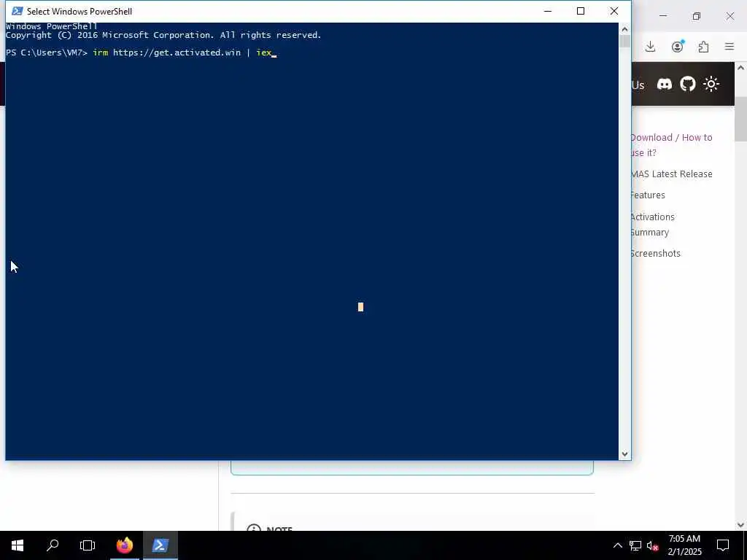Jump to Screenshots section link

pos(656,253)
